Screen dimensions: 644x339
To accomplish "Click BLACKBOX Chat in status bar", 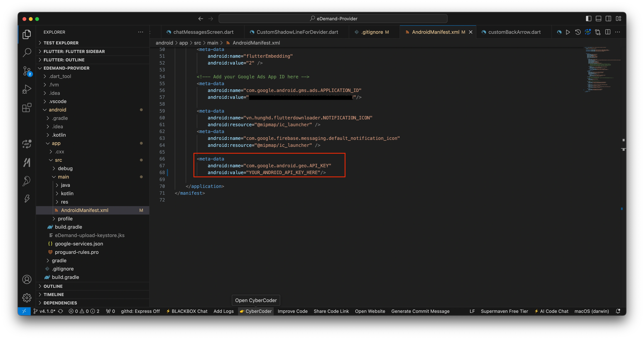I will [187, 311].
